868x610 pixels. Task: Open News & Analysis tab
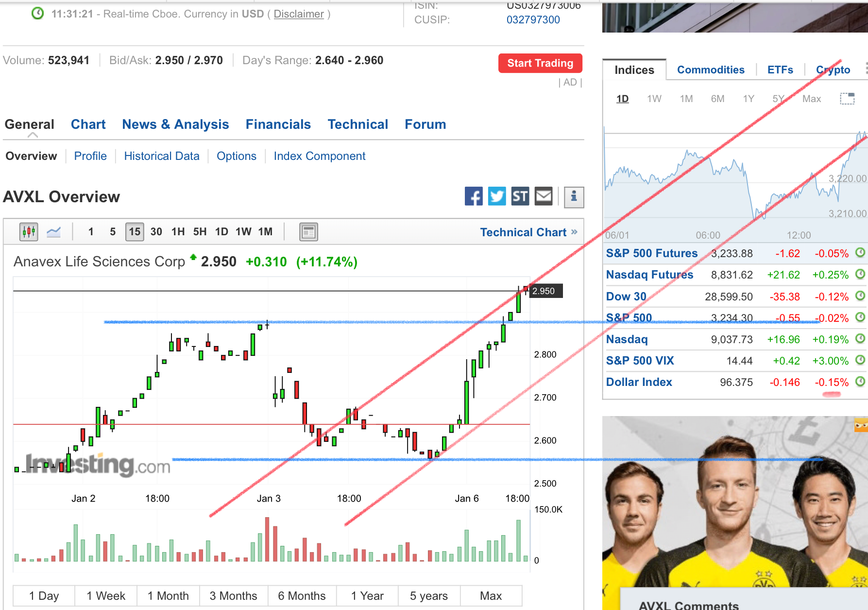point(175,124)
